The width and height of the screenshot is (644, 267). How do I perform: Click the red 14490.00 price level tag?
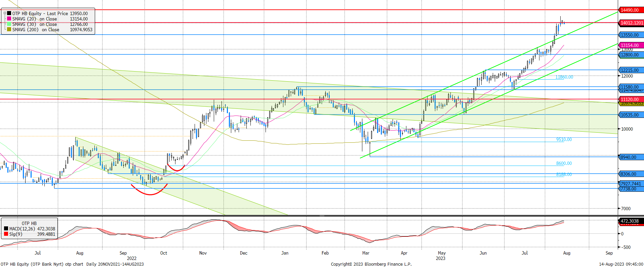point(631,10)
